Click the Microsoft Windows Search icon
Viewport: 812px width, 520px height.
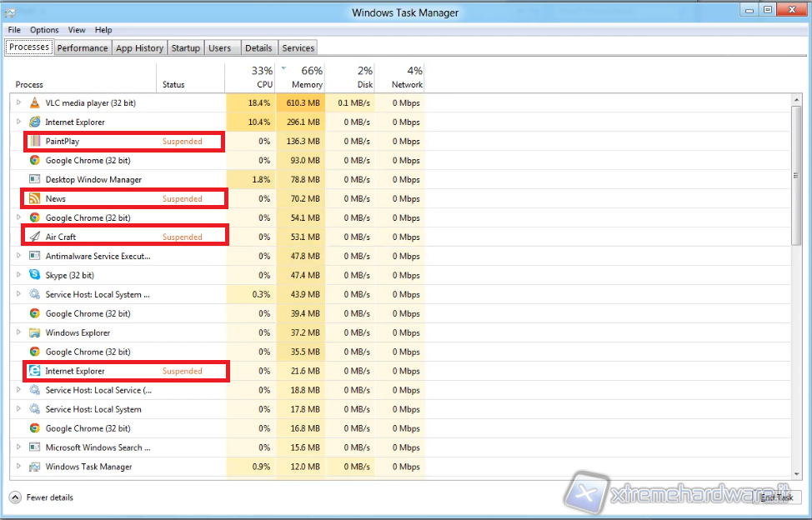point(34,447)
